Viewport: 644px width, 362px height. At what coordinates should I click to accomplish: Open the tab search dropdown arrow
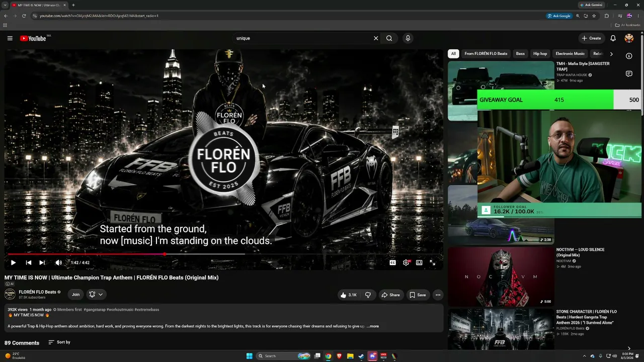5,5
